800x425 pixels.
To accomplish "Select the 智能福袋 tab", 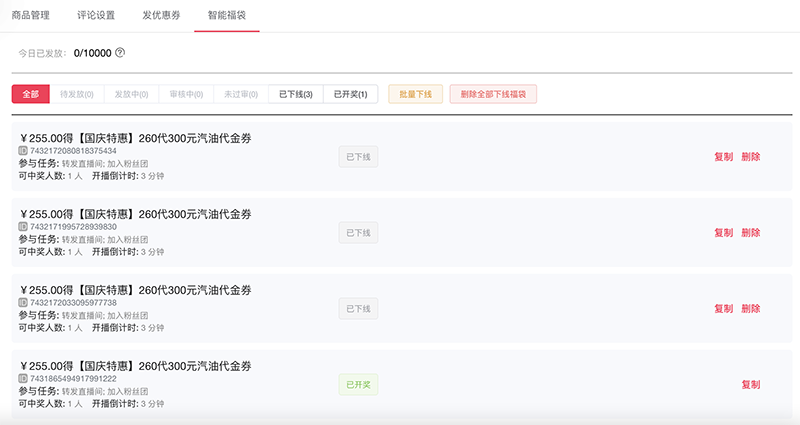I will pyautogui.click(x=227, y=16).
